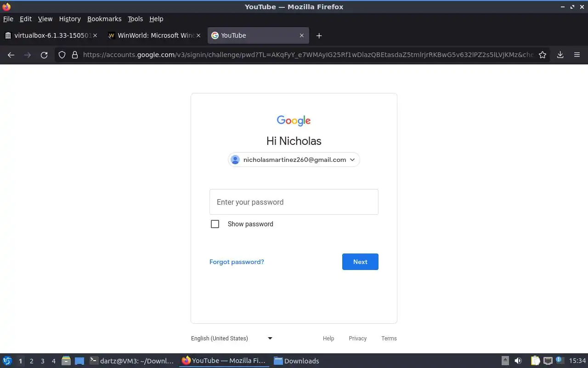Image resolution: width=588 pixels, height=368 pixels.
Task: Open the LXQt start menu icon
Action: tap(7, 361)
